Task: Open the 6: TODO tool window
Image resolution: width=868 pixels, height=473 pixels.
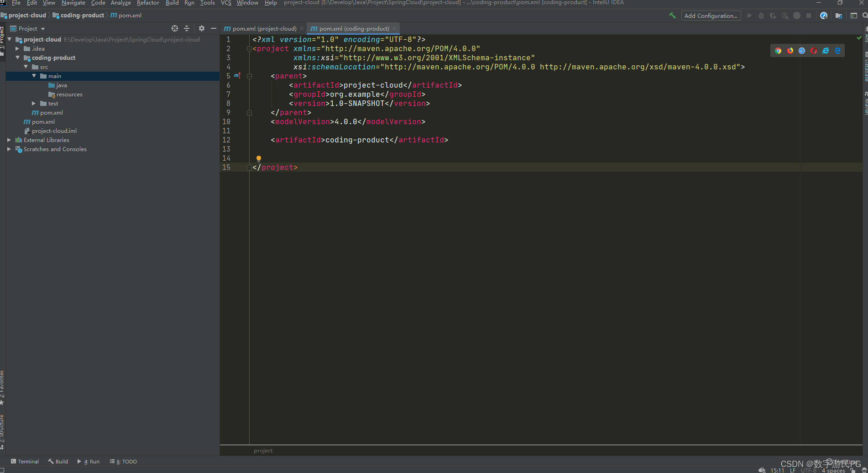Action: point(123,462)
